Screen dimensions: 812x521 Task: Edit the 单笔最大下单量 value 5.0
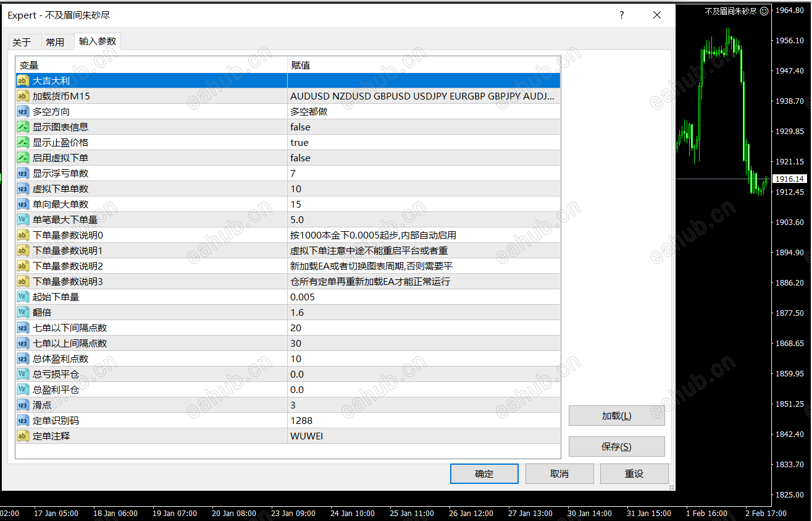pos(424,219)
